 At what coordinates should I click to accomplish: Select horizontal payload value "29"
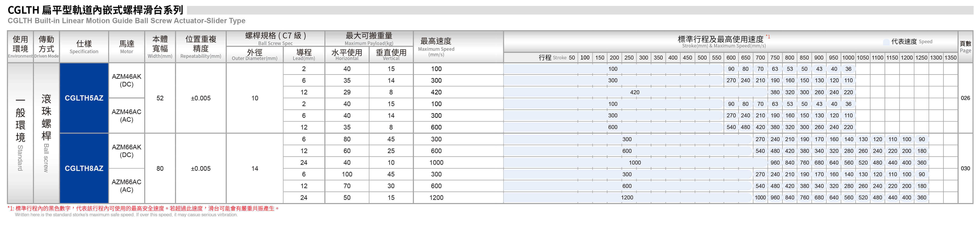(347, 92)
